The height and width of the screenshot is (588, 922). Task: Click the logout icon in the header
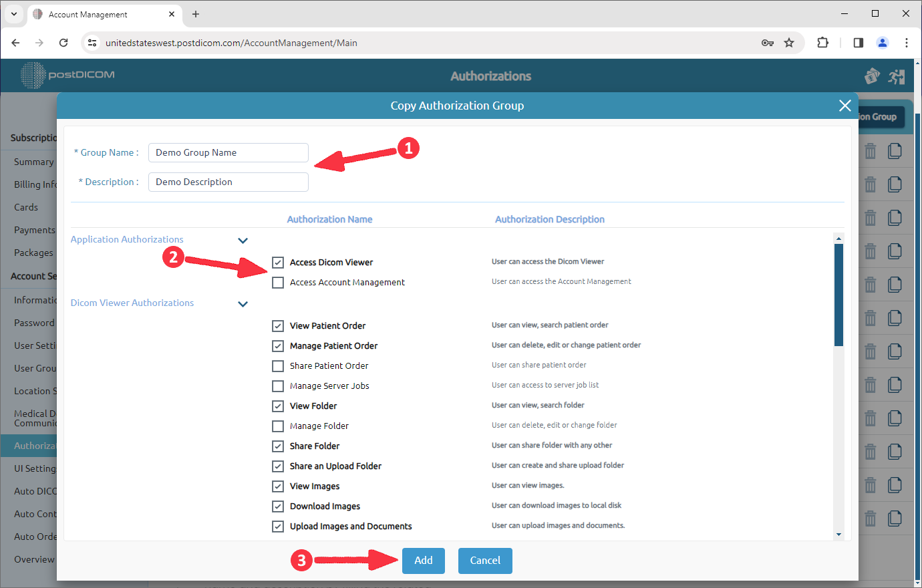point(897,76)
